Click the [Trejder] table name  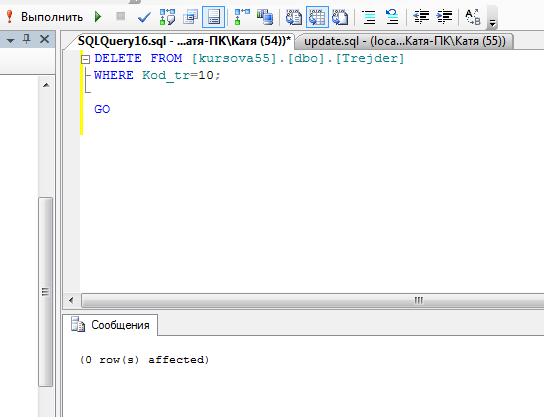370,58
